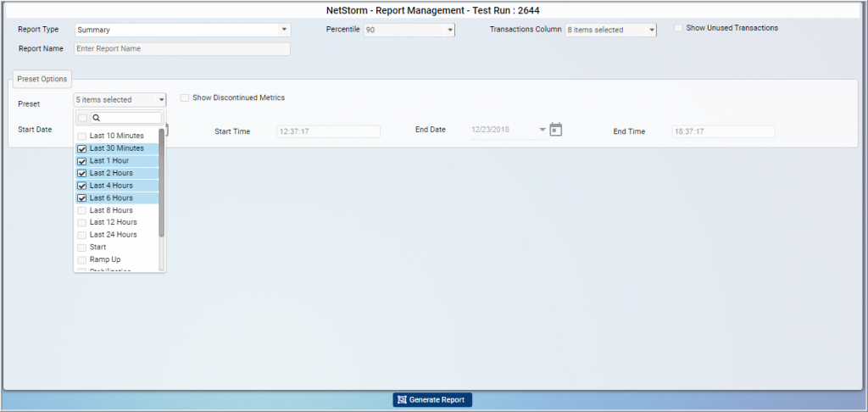868x412 pixels.
Task: Open the Transactions Column dropdown
Action: pyautogui.click(x=610, y=30)
